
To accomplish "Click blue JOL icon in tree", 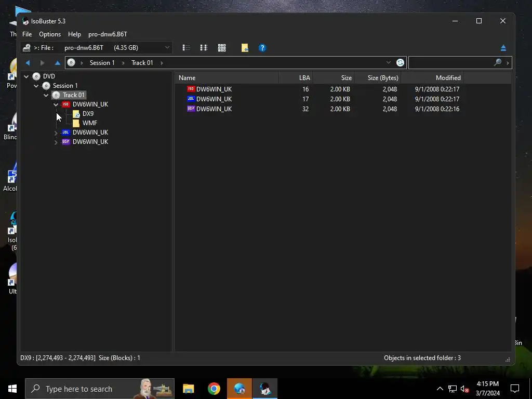I will coord(66,132).
